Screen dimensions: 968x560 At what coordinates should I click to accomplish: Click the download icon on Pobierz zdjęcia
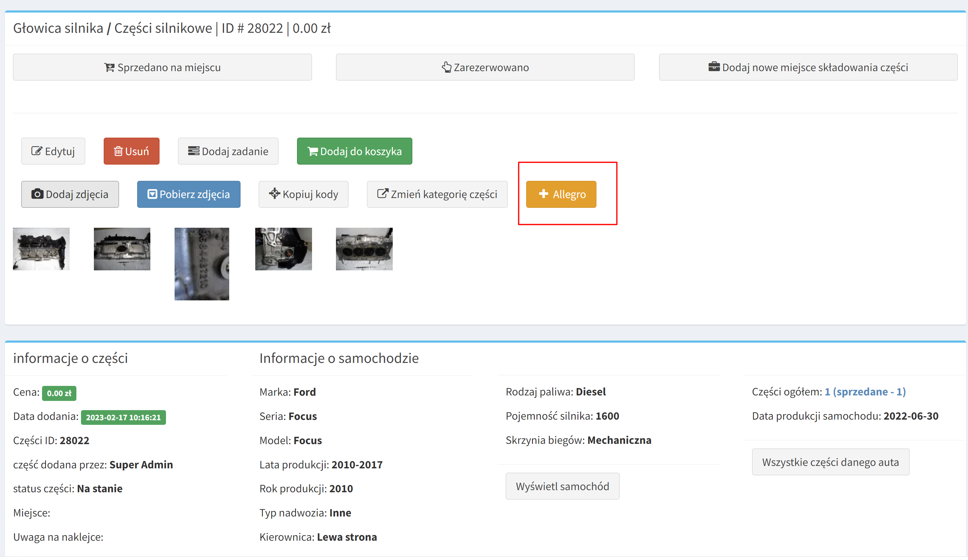pos(152,194)
